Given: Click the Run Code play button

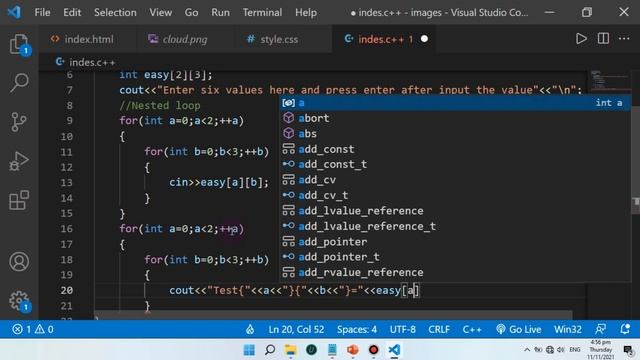Looking at the screenshot, I should pyautogui.click(x=581, y=39).
